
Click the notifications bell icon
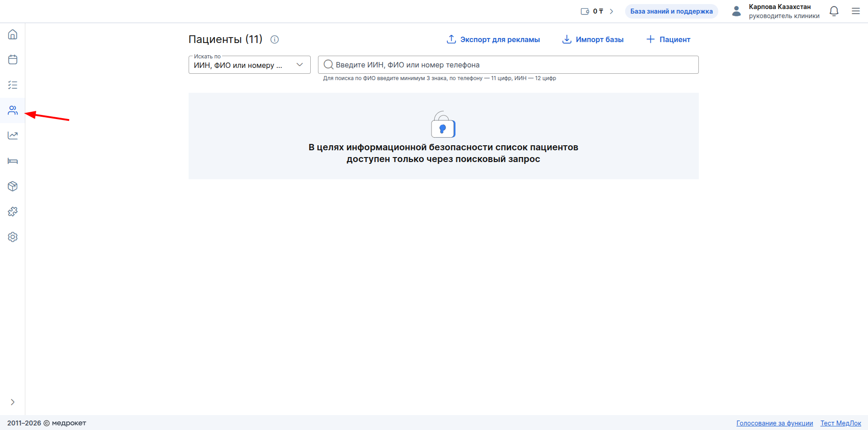tap(834, 11)
